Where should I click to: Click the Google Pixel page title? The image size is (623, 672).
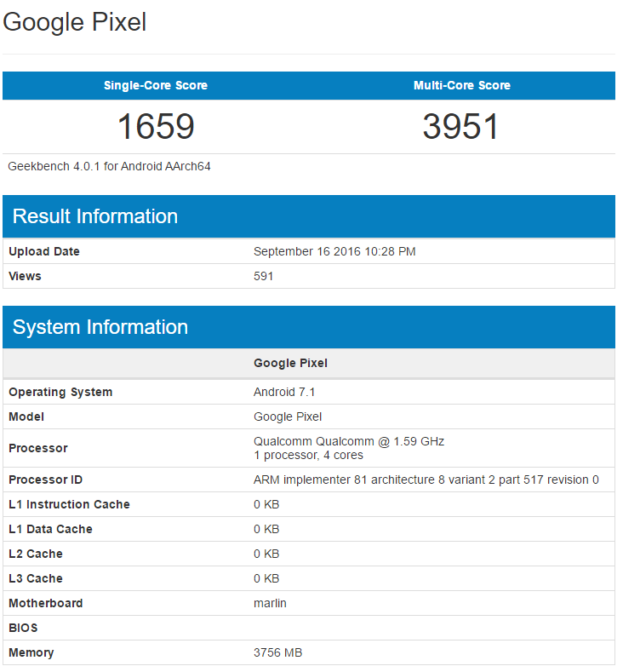75,23
